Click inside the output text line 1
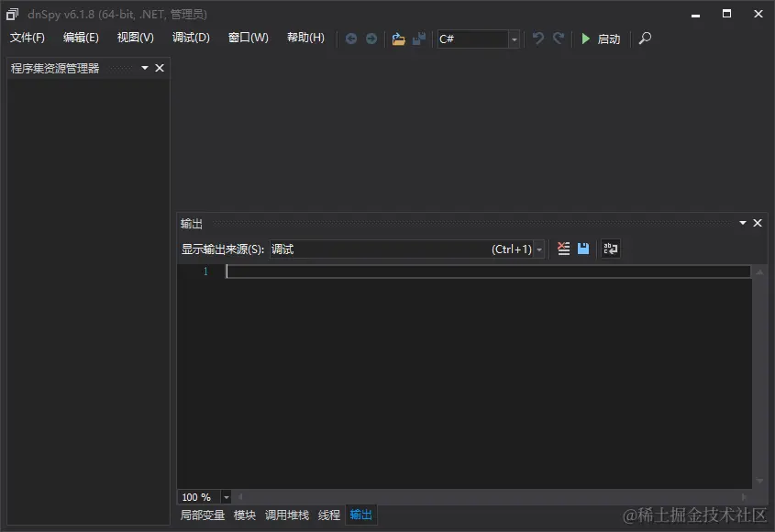Image resolution: width=775 pixels, height=532 pixels. pyautogui.click(x=488, y=272)
